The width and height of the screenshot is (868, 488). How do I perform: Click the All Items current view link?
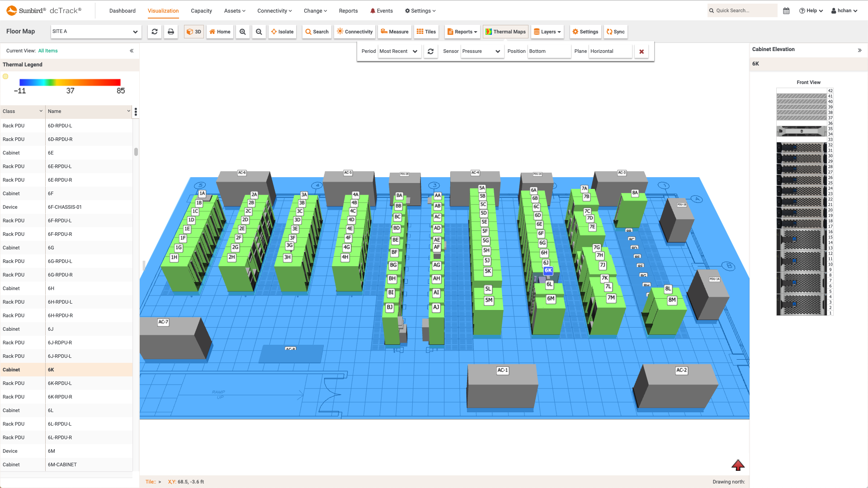[48, 51]
